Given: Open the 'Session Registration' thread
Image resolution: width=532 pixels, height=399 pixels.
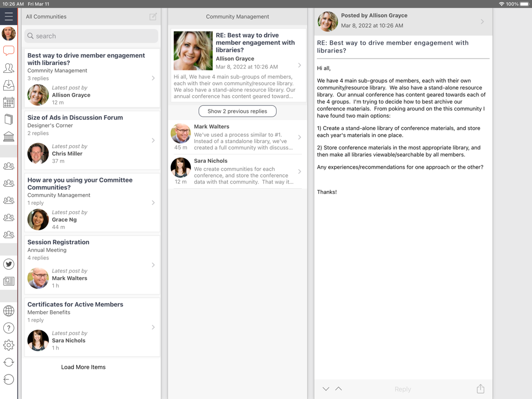Looking at the screenshot, I should coord(92,264).
